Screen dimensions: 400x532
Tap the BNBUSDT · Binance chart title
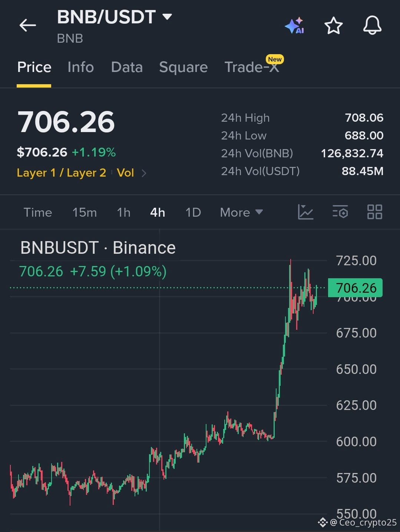click(x=98, y=248)
